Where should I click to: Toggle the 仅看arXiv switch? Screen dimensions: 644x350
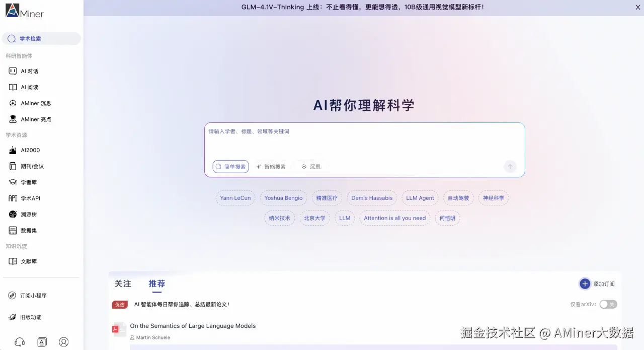coord(608,304)
